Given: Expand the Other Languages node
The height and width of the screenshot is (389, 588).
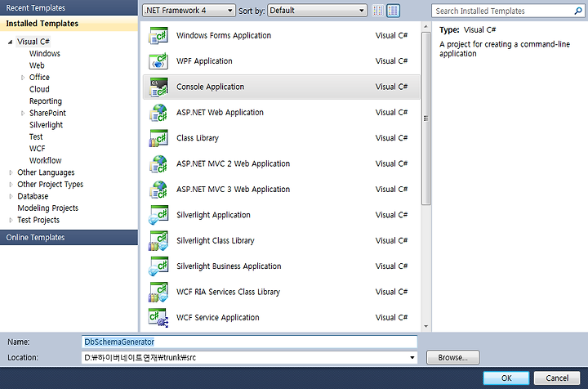Looking at the screenshot, I should [11, 172].
